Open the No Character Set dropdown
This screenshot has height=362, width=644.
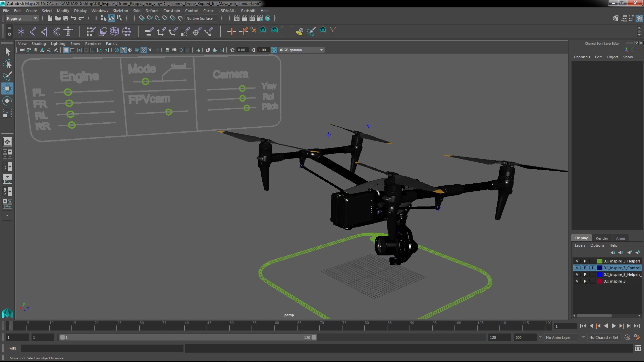tap(604, 338)
